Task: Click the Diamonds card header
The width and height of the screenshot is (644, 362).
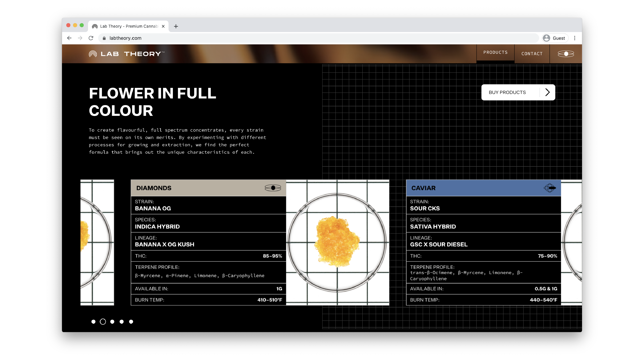Action: click(208, 188)
